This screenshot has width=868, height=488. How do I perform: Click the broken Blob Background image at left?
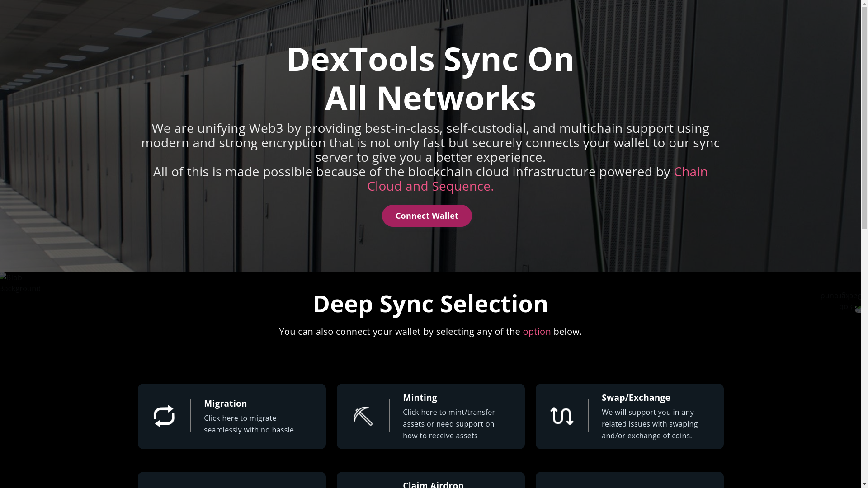(20, 283)
